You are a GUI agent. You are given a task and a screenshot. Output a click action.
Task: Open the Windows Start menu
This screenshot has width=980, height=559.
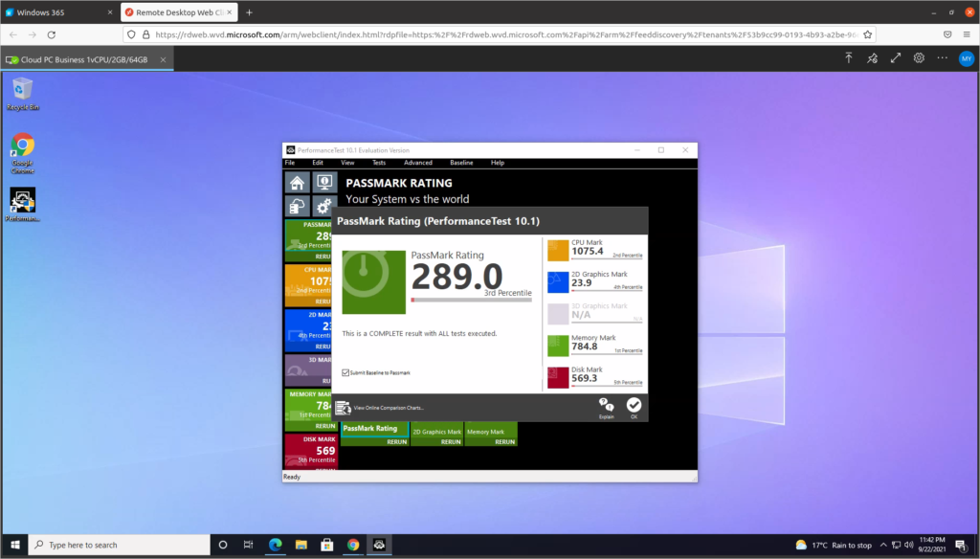click(15, 545)
